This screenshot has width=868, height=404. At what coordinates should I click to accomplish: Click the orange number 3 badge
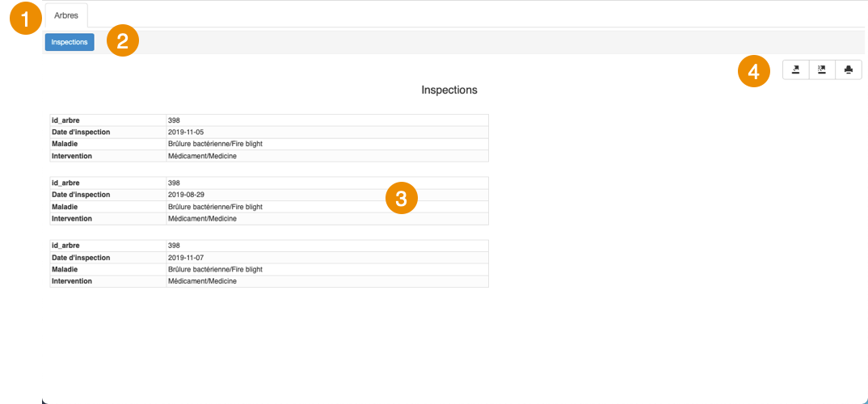tap(401, 198)
